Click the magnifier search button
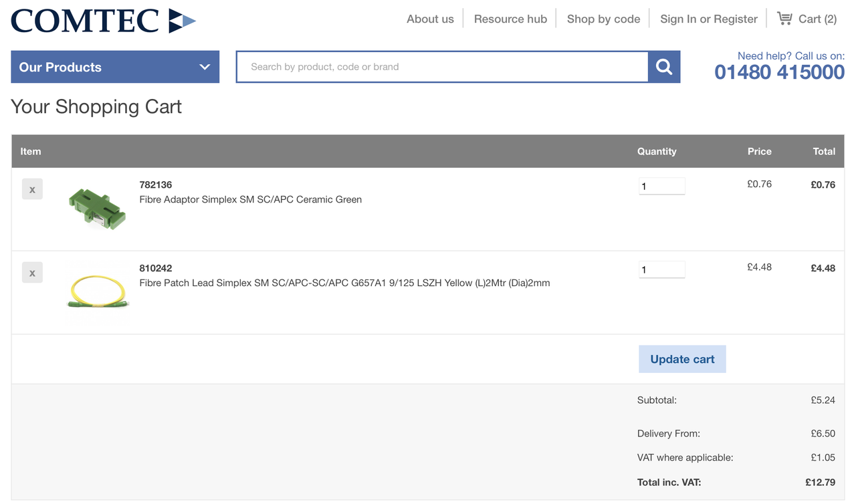The height and width of the screenshot is (504, 856). click(x=664, y=67)
